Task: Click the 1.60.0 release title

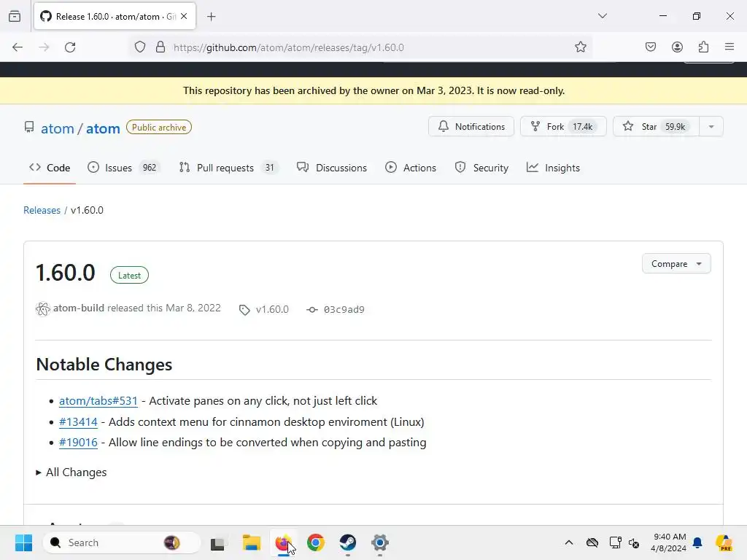Action: coord(66,273)
